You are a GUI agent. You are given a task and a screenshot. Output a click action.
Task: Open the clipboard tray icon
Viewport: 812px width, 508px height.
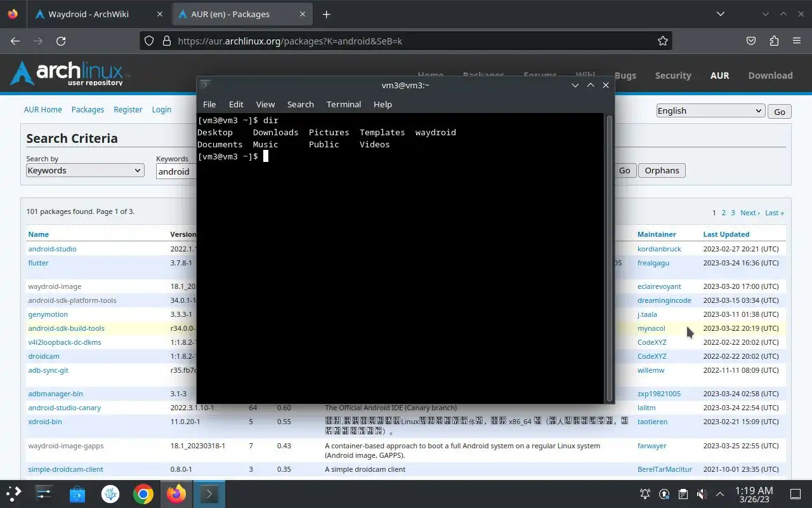[x=683, y=494]
